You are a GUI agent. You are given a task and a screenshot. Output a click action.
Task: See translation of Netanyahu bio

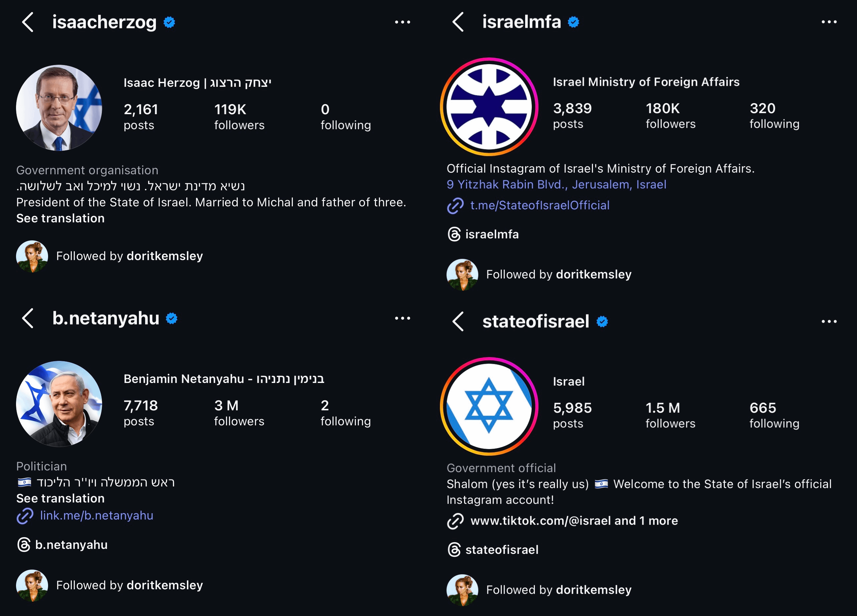[x=60, y=498]
